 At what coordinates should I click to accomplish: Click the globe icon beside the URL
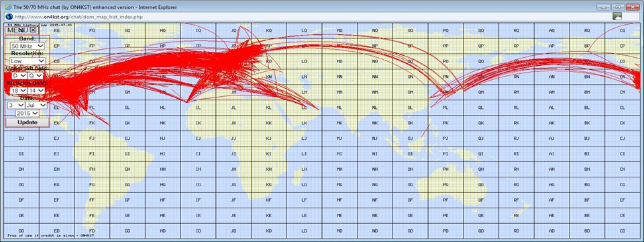pyautogui.click(x=9, y=17)
